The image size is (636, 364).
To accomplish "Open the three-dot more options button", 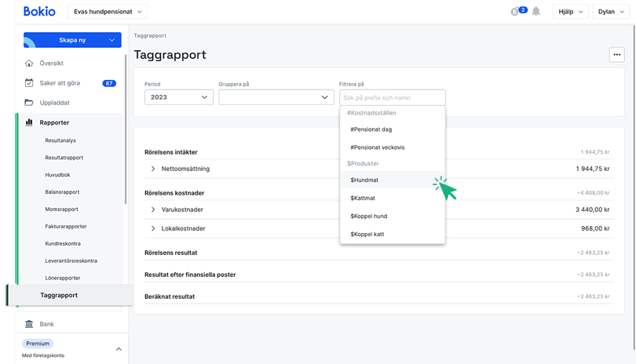I will [x=616, y=54].
